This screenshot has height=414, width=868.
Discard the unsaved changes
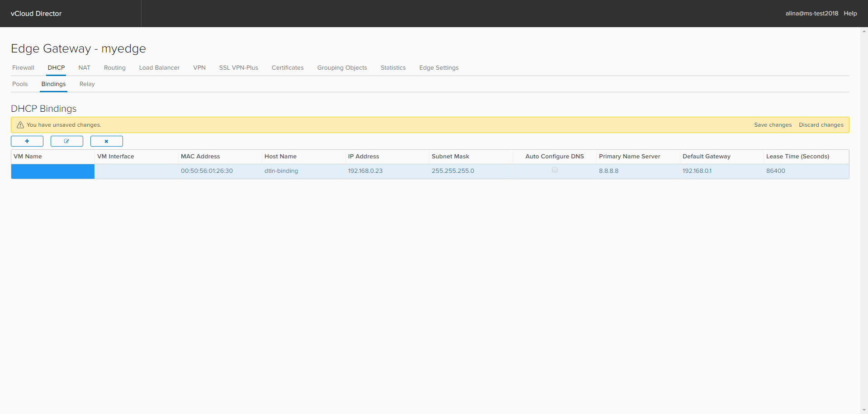click(x=821, y=124)
